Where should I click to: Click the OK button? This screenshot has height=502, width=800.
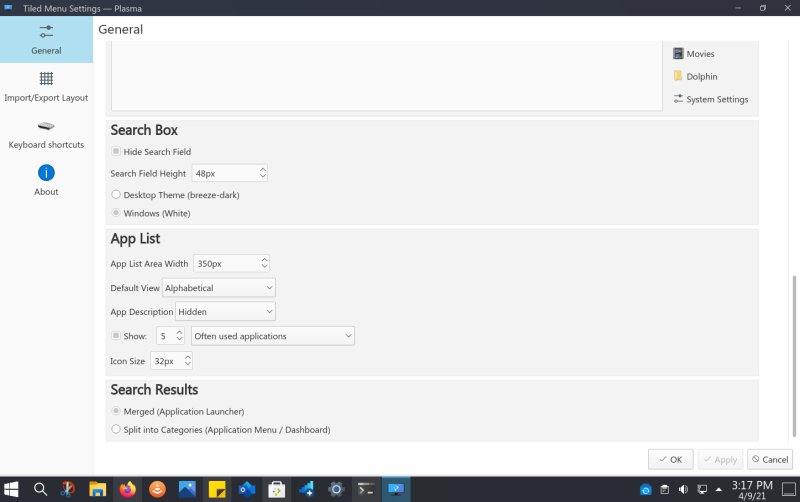click(x=670, y=459)
